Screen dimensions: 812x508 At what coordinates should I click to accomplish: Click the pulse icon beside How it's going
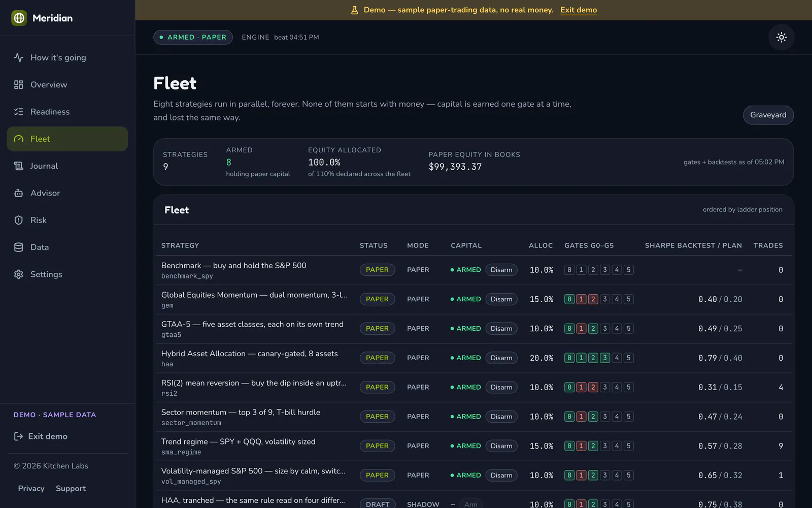tap(19, 57)
